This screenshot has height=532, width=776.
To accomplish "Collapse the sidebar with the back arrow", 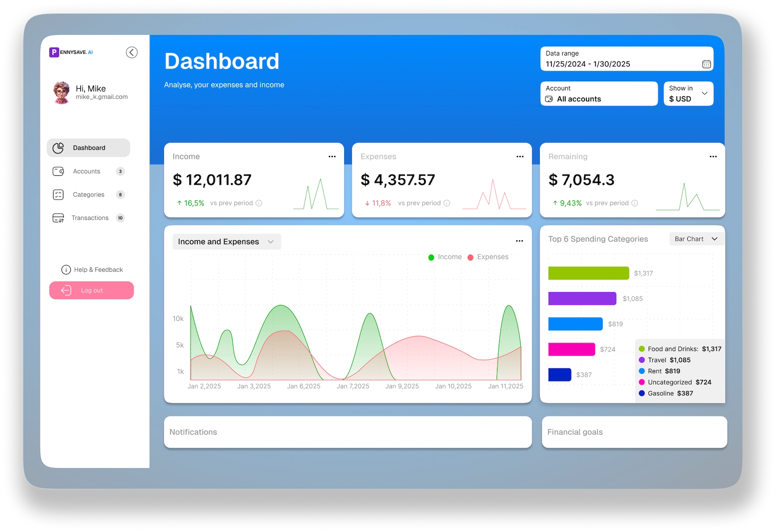I will 131,52.
